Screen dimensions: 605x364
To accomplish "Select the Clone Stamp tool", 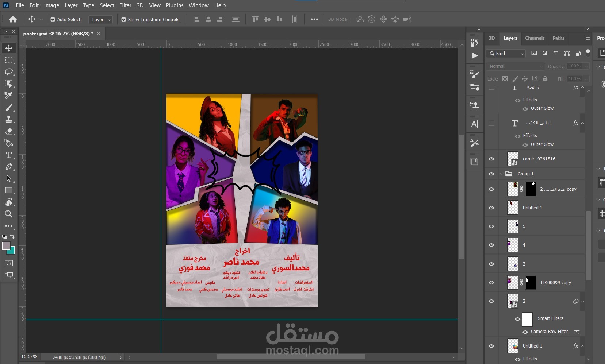I will pos(9,119).
